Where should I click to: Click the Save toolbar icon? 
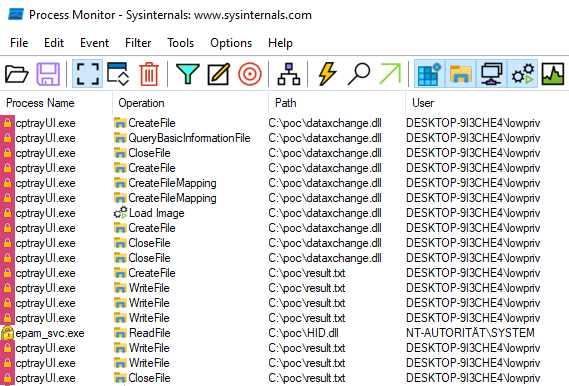click(48, 74)
